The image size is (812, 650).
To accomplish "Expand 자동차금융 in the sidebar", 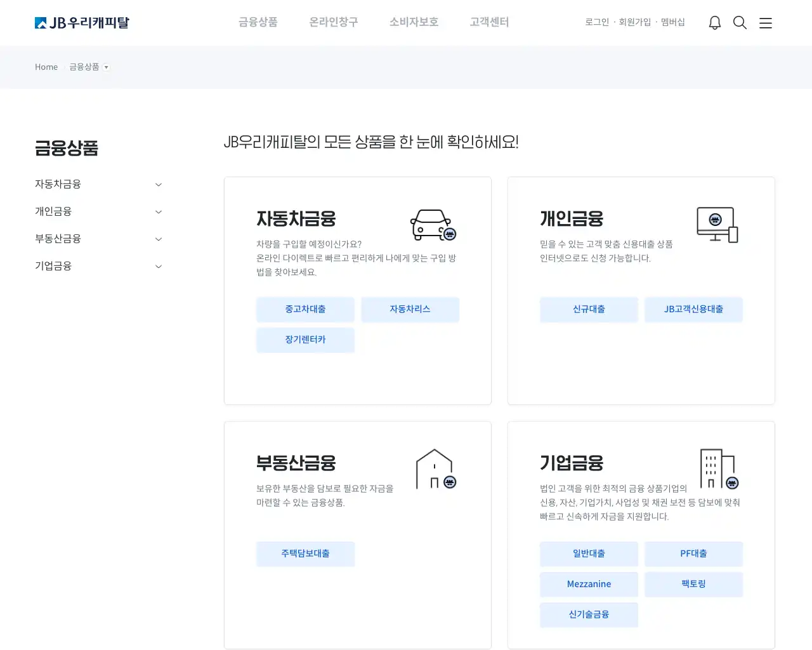I will click(98, 184).
